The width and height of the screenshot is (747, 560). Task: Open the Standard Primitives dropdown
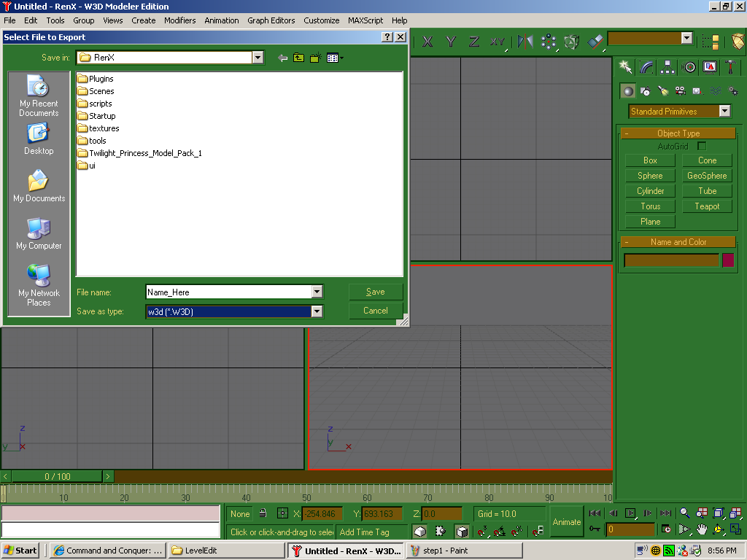pyautogui.click(x=724, y=112)
